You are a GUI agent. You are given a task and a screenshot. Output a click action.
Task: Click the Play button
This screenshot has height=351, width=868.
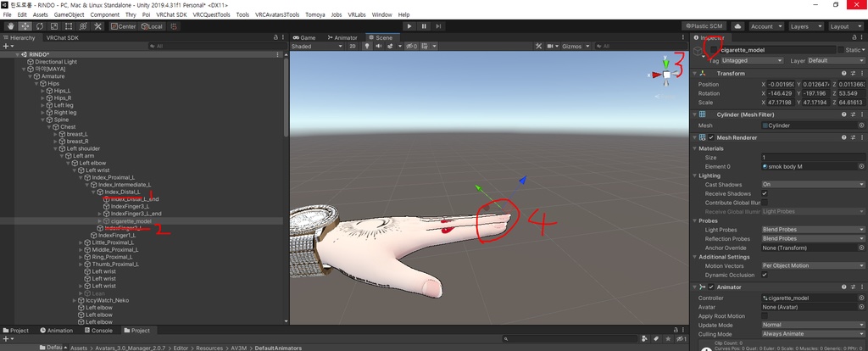click(409, 26)
